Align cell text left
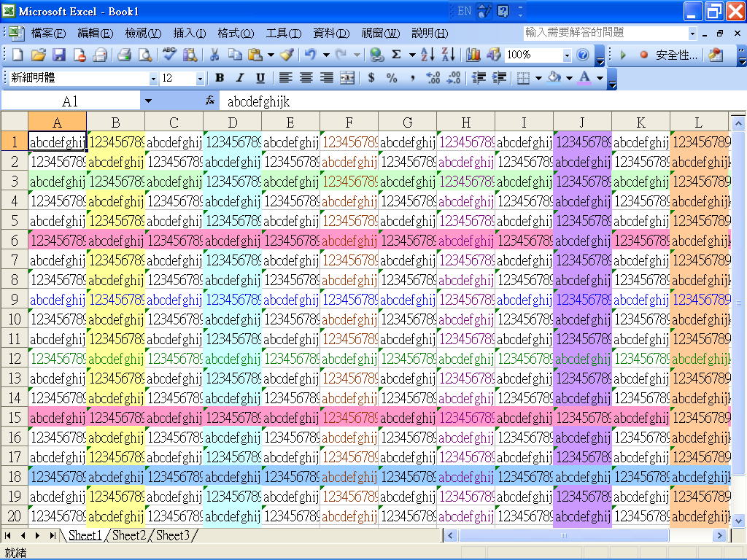Viewport: 747px width, 560px height. (x=285, y=78)
